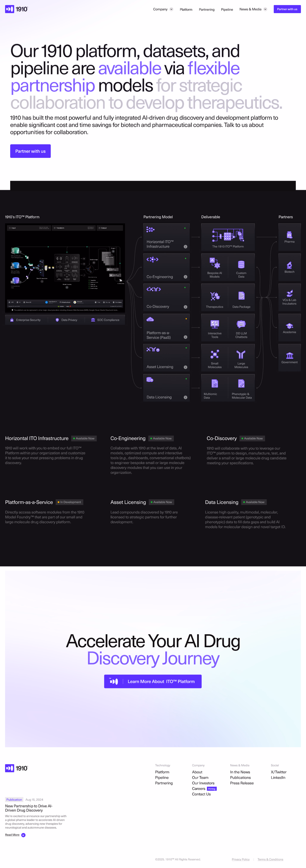This screenshot has width=306, height=868.
Task: Click the 1910 logo in the header
Action: pyautogui.click(x=17, y=9)
